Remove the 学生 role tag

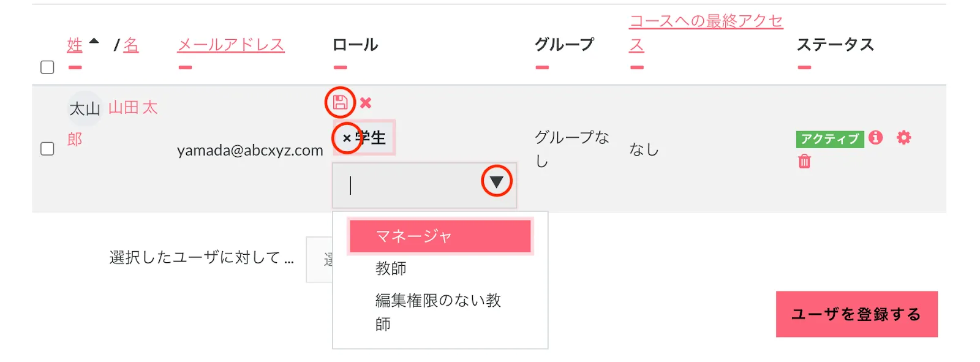click(x=347, y=138)
